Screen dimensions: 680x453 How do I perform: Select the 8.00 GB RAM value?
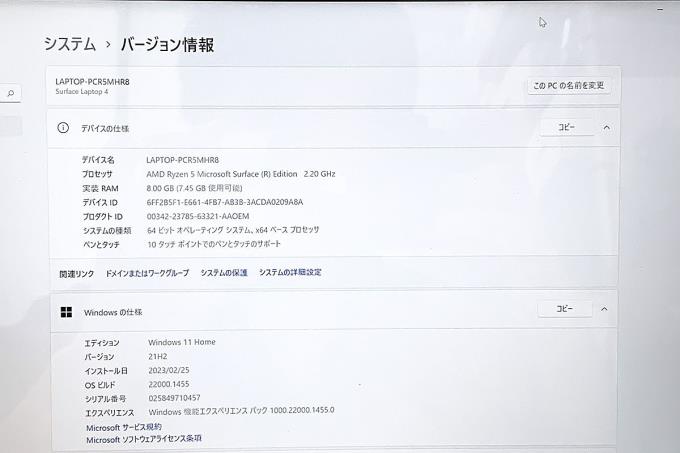point(194,188)
